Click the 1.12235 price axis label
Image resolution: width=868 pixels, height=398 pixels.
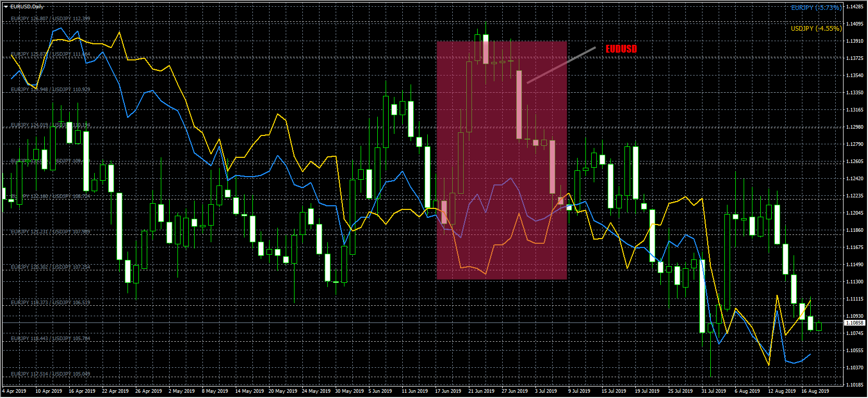tap(854, 196)
